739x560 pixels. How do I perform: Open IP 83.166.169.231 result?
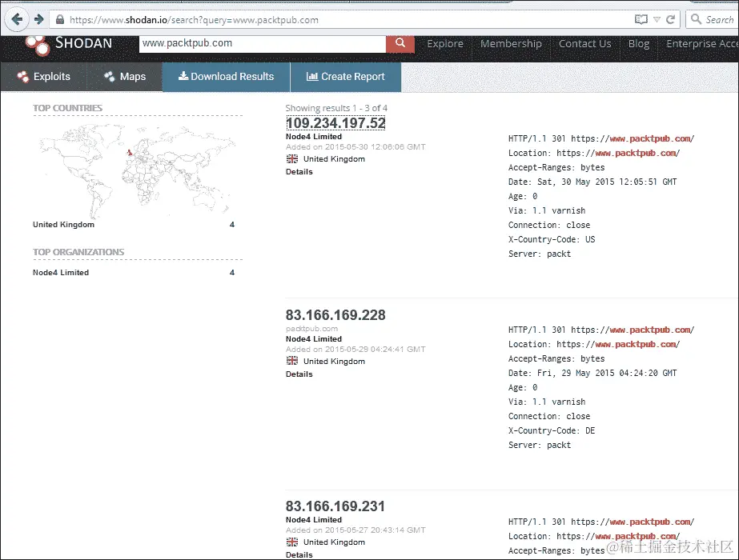click(335, 506)
